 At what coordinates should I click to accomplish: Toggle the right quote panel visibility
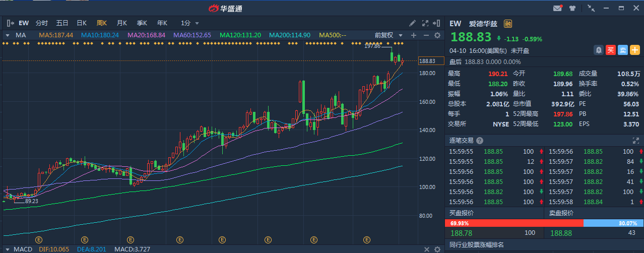point(437,23)
